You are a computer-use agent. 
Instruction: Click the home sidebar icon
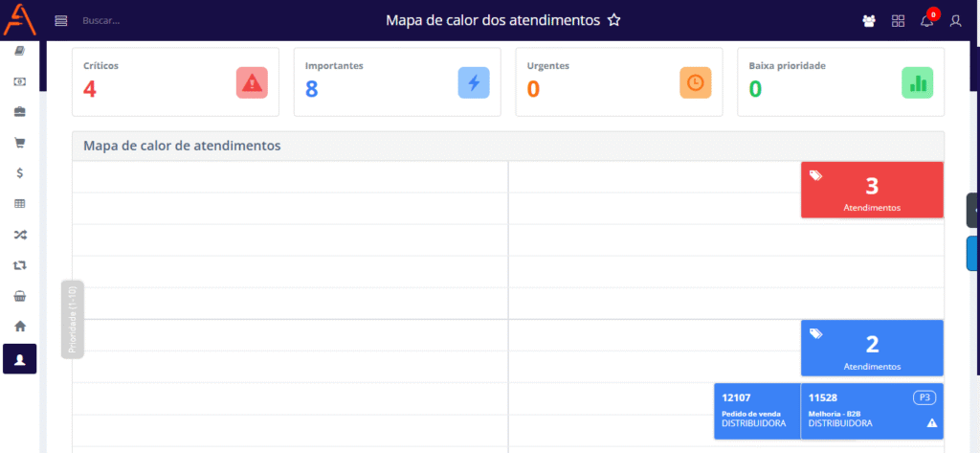[x=19, y=326]
